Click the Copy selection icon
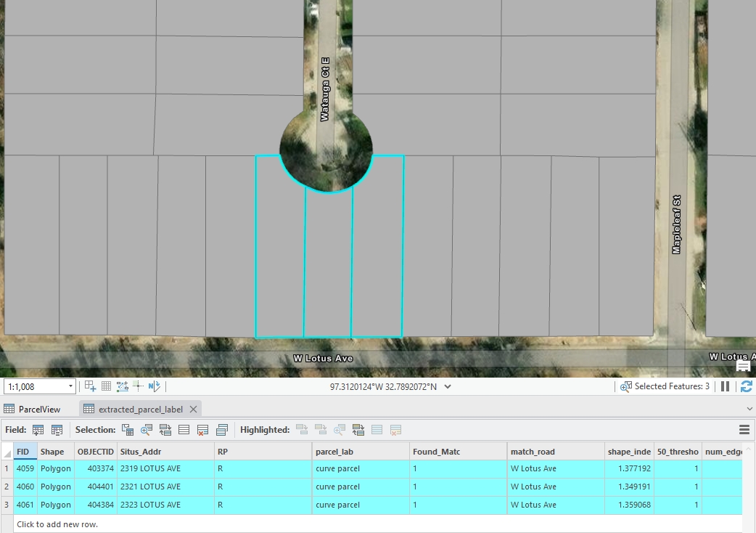Viewport: 756px width, 533px height. pyautogui.click(x=222, y=430)
